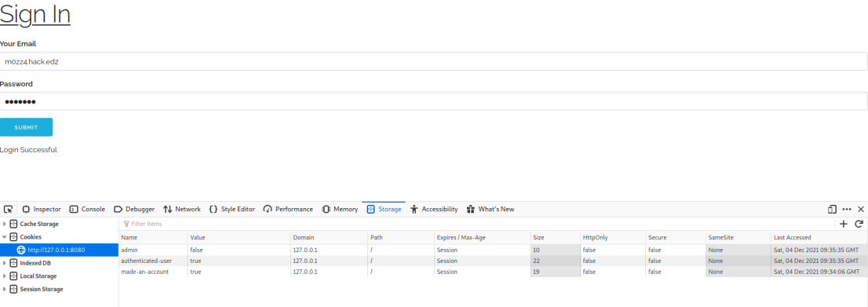The width and height of the screenshot is (868, 307).
Task: Click 'Sat, 04 Dec 2021 09:34:06 GMT' cell
Action: (819, 272)
